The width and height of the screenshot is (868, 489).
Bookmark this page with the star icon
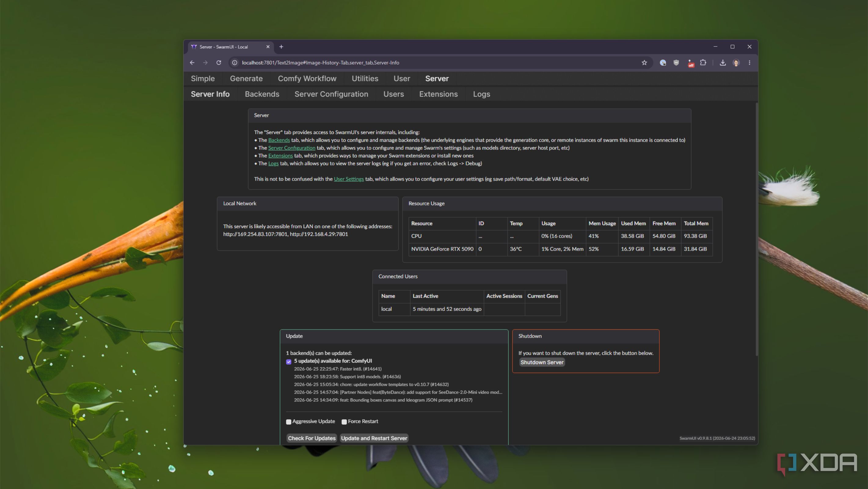coord(644,63)
